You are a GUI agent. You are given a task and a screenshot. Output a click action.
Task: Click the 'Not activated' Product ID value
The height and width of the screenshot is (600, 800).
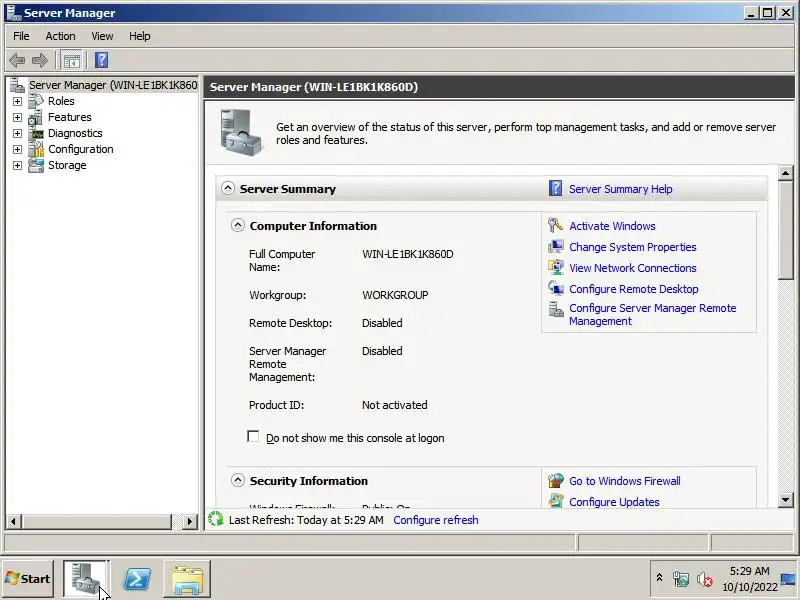tap(395, 405)
